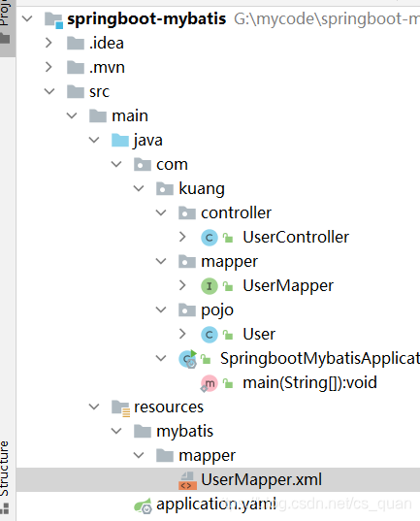Select the controller package label
Screen dimensions: 420x521
(236, 213)
